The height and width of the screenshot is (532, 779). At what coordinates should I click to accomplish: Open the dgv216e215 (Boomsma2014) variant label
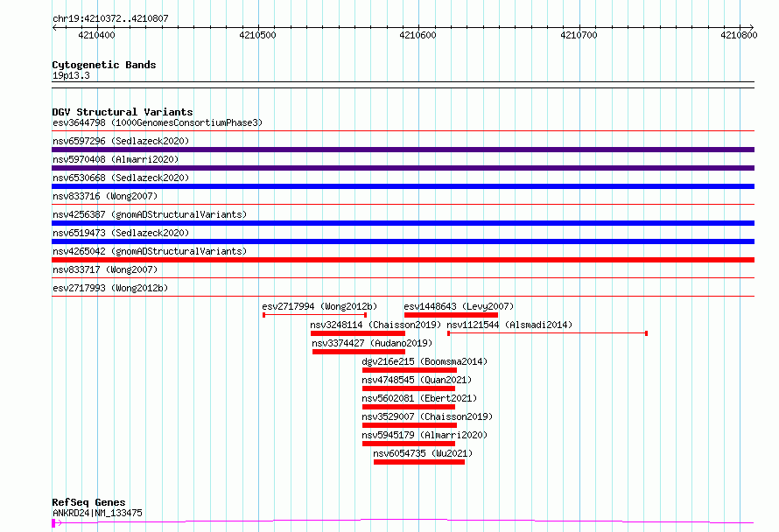[x=425, y=361]
